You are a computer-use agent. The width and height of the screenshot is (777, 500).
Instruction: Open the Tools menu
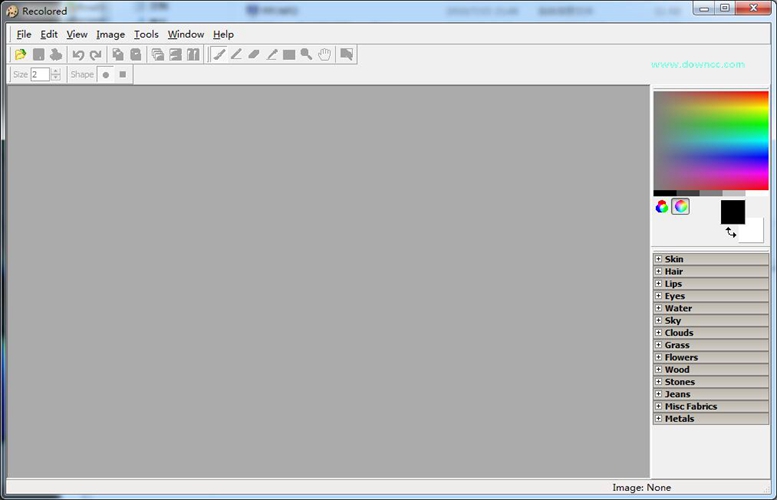146,34
